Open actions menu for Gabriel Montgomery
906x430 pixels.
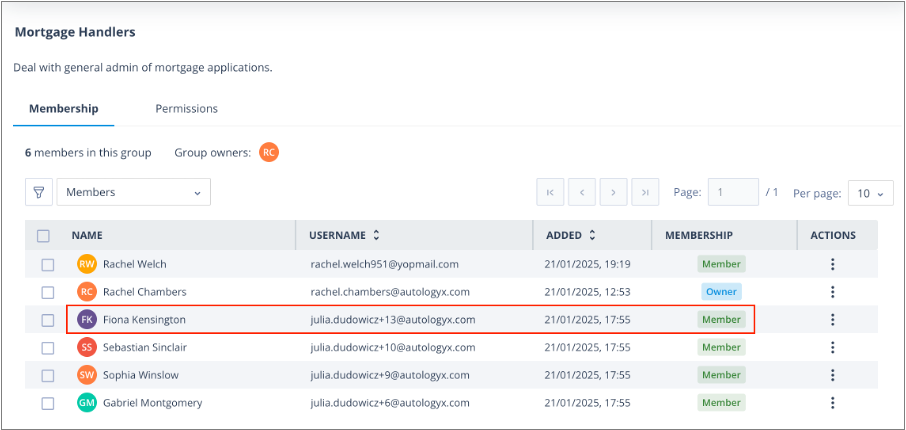point(833,403)
